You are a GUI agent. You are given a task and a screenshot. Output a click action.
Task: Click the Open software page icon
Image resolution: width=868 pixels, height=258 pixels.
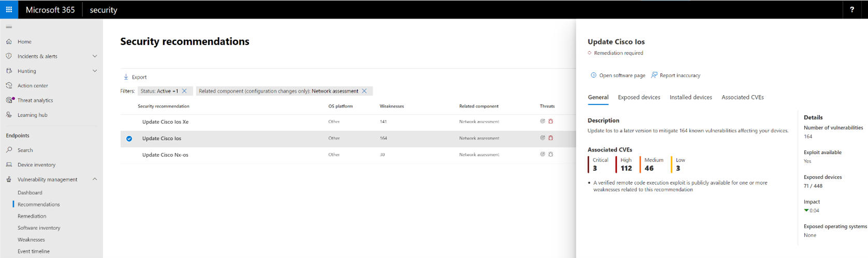coord(594,75)
